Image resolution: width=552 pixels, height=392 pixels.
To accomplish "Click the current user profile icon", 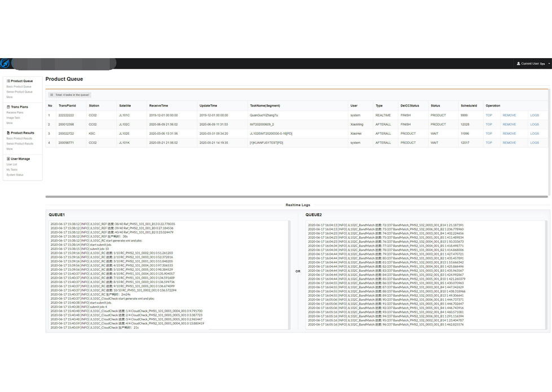I will [x=518, y=64].
